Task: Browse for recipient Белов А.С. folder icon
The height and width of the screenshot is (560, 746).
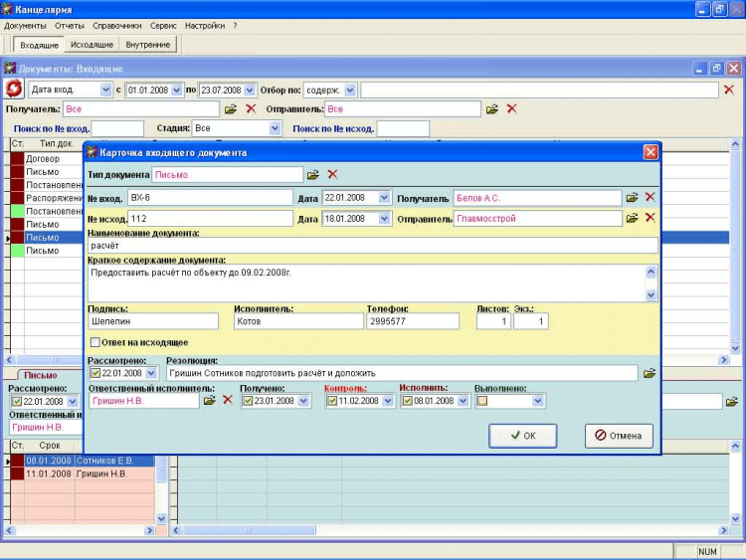Action: (x=632, y=198)
